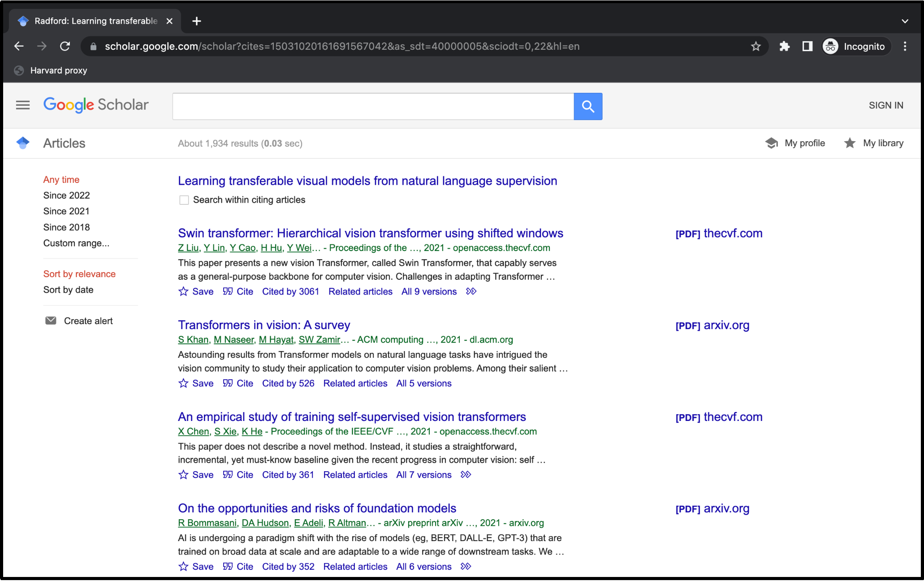The image size is (924, 581).
Task: Open Custom range date filter
Action: 76,243
